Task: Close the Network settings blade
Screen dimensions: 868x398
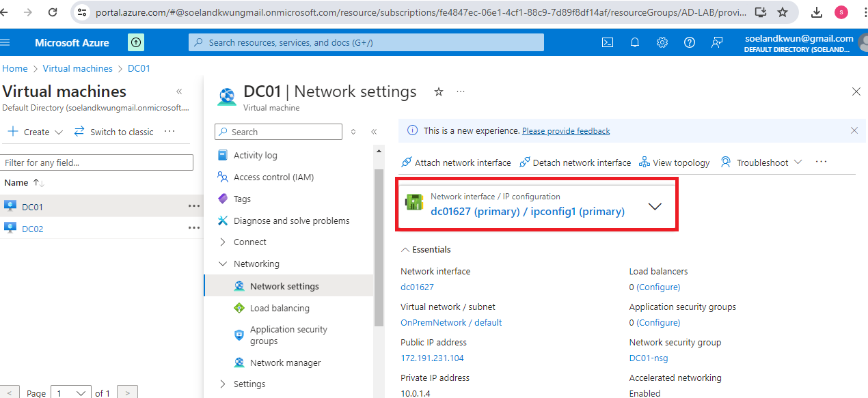Action: (856, 91)
